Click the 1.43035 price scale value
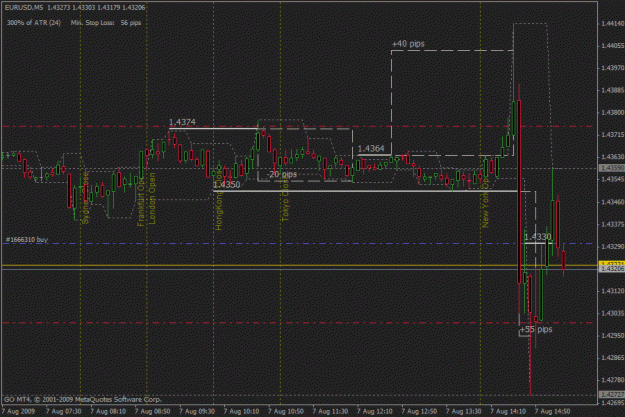 point(612,313)
